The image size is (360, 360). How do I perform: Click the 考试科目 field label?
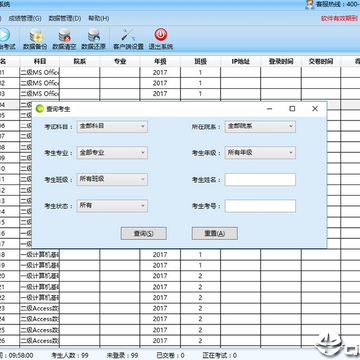[x=58, y=127]
